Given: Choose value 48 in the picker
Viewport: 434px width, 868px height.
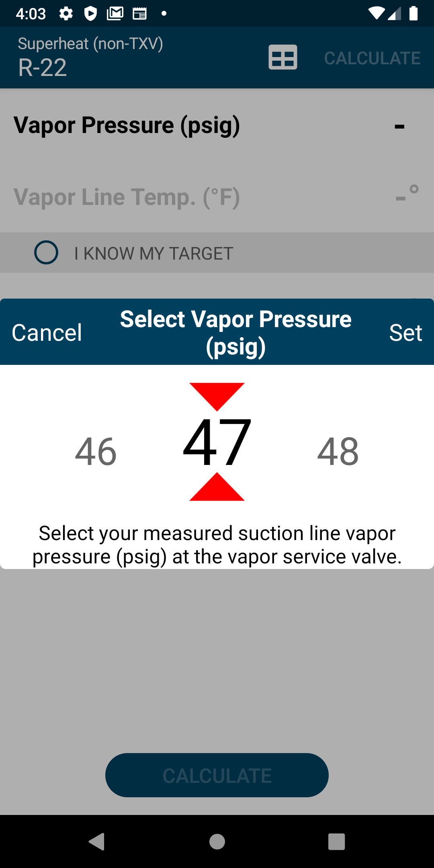Looking at the screenshot, I should point(338,451).
